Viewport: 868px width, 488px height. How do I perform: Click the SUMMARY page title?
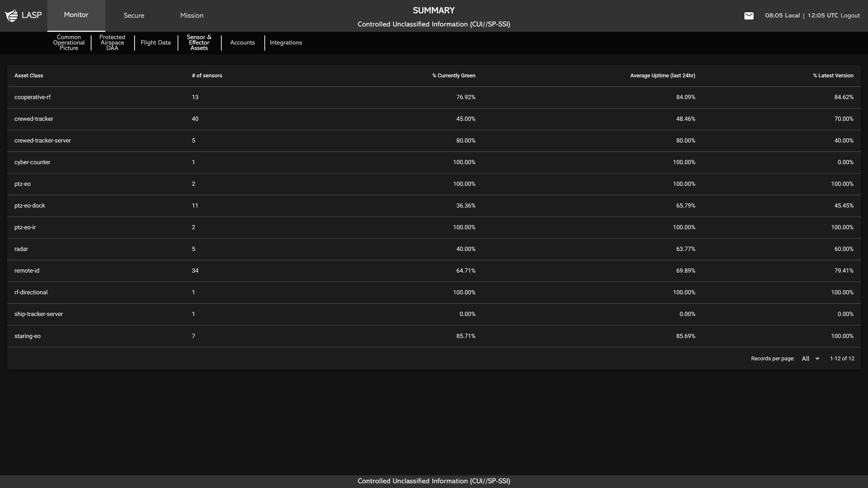(434, 10)
